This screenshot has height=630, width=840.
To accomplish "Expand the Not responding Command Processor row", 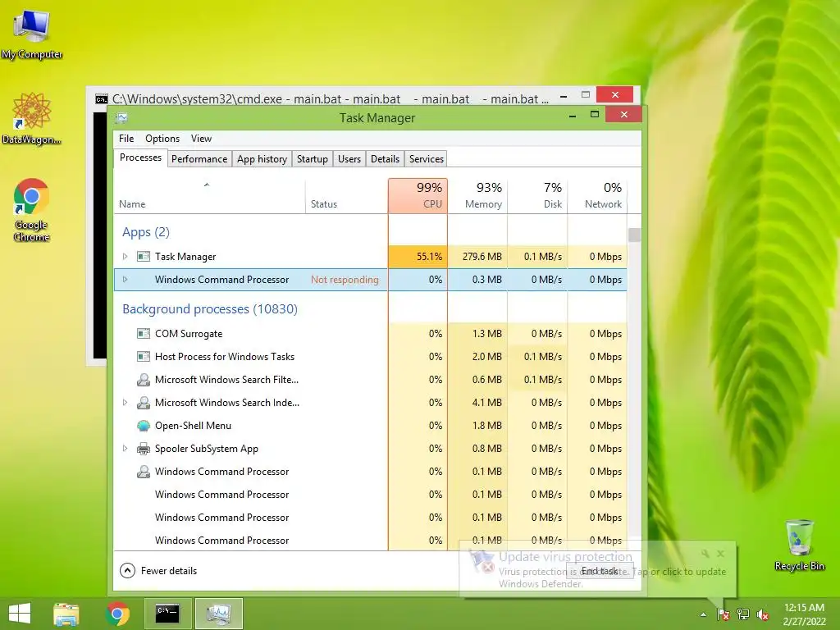I will pos(125,280).
